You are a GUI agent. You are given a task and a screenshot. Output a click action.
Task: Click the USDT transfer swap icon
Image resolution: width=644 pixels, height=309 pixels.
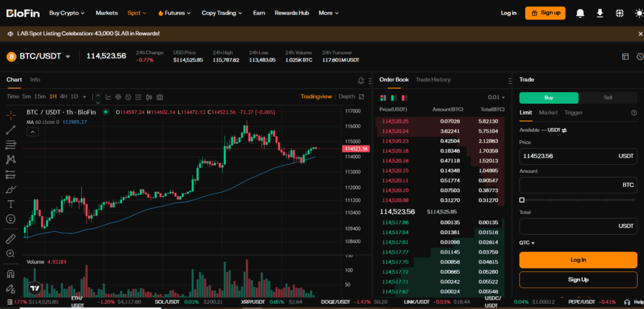564,130
